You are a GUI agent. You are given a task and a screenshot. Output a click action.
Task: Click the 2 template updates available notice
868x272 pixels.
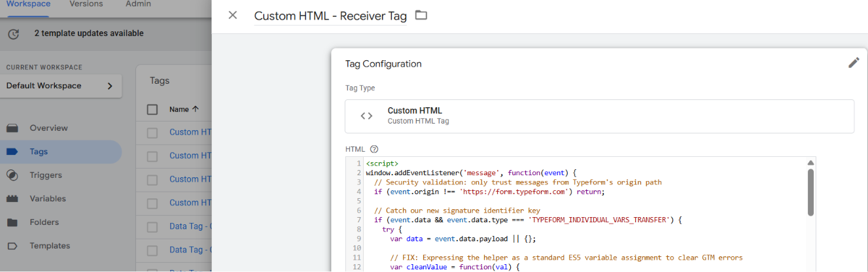[89, 33]
